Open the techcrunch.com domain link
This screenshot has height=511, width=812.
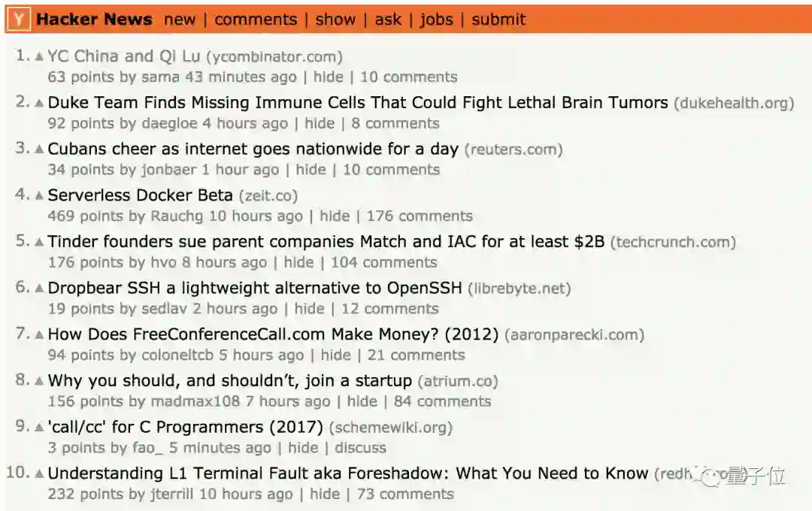click(x=673, y=242)
